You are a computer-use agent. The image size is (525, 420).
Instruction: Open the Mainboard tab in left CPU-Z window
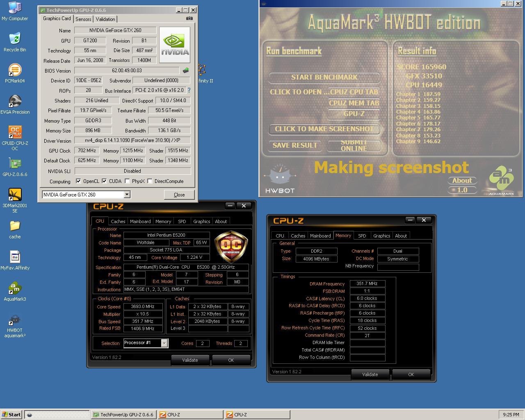click(x=140, y=221)
